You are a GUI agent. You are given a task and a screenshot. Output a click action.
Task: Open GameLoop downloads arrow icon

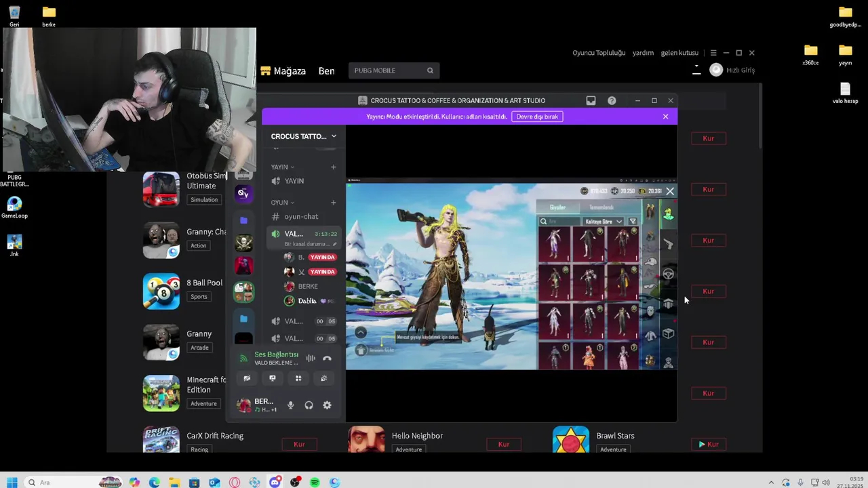pos(696,70)
